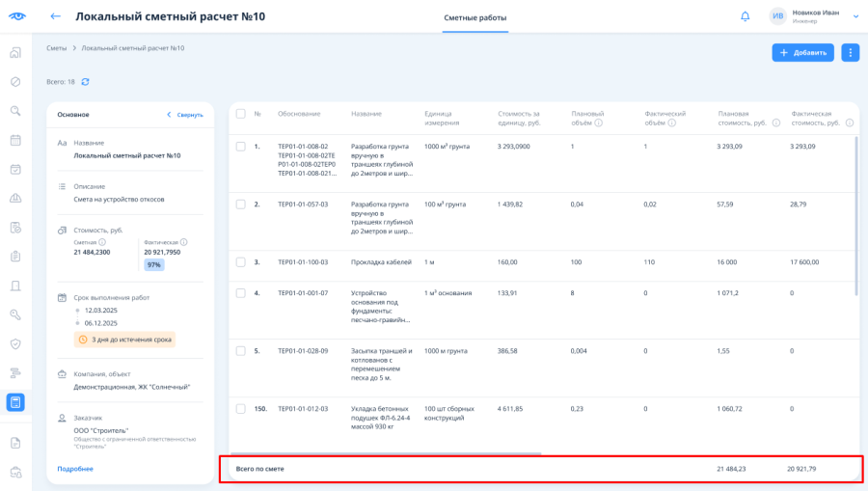Image resolution: width=868 pixels, height=491 pixels.
Task: Check the row 4 checkbox ТЕР01-01-001-07
Action: point(241,293)
